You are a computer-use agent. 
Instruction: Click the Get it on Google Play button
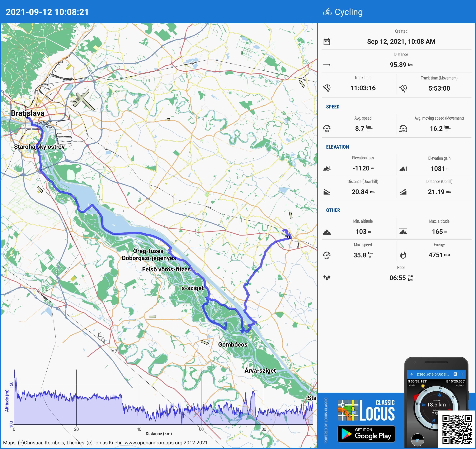pyautogui.click(x=366, y=434)
